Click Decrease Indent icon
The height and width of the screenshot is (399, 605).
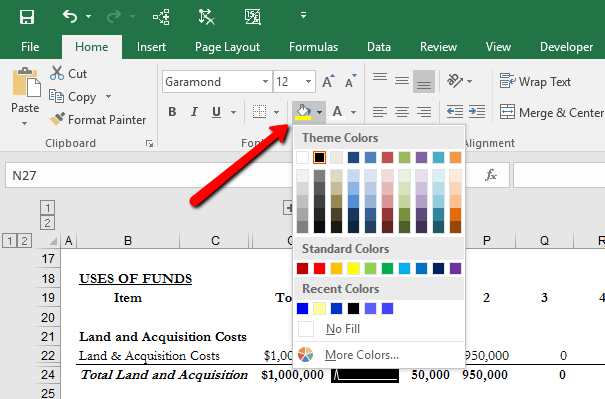point(455,112)
